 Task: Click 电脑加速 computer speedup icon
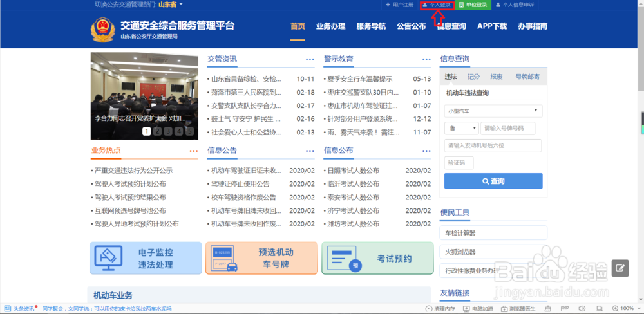(466, 309)
